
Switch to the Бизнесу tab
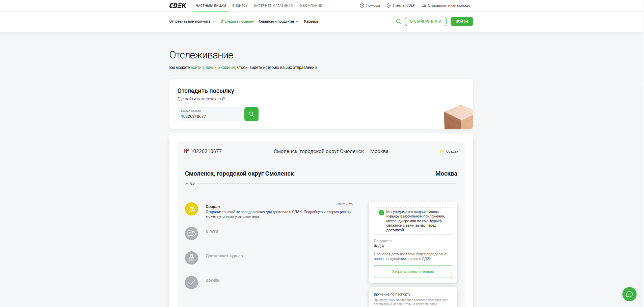(240, 6)
